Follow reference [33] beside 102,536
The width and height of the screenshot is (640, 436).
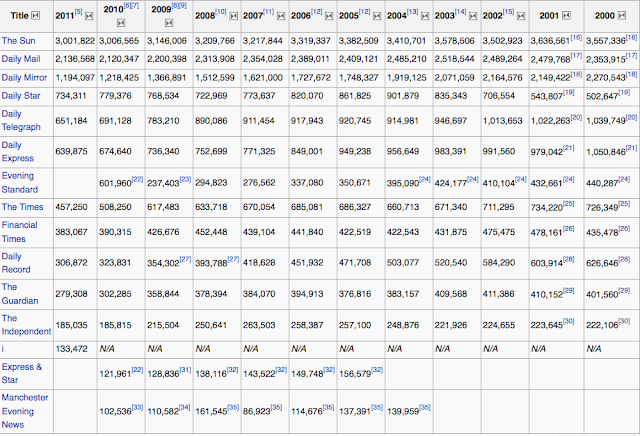click(137, 407)
